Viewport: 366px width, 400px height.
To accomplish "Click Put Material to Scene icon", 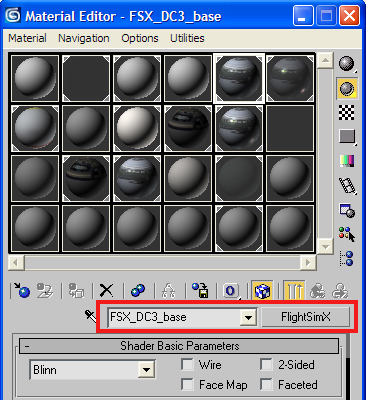I will 45,290.
